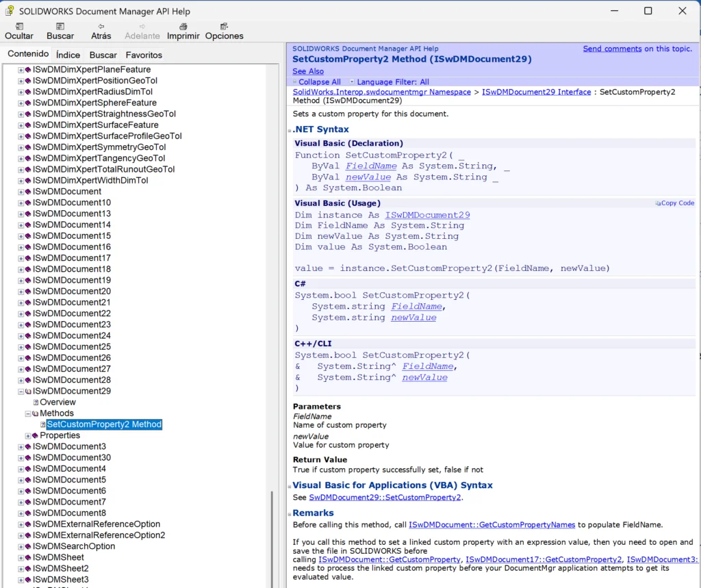Screen dimensions: 701x588
Task: Click the Collapse All toggle icon
Action: tap(294, 82)
